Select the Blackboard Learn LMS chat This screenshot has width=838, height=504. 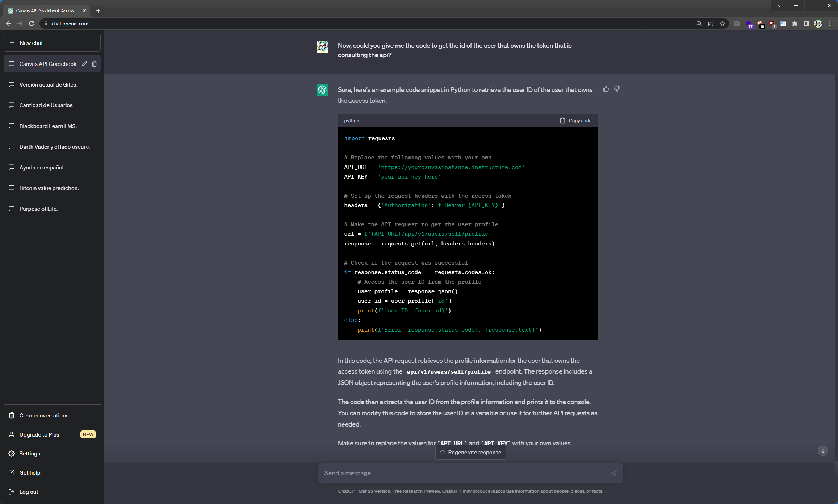(x=48, y=126)
